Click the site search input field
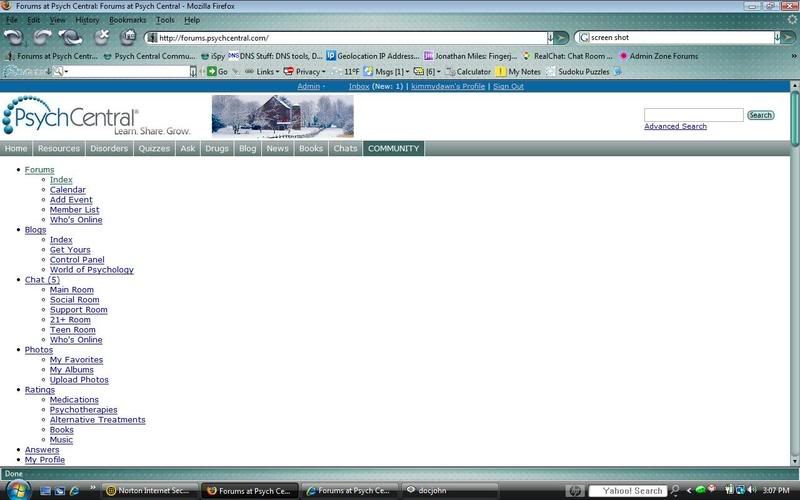 (693, 115)
